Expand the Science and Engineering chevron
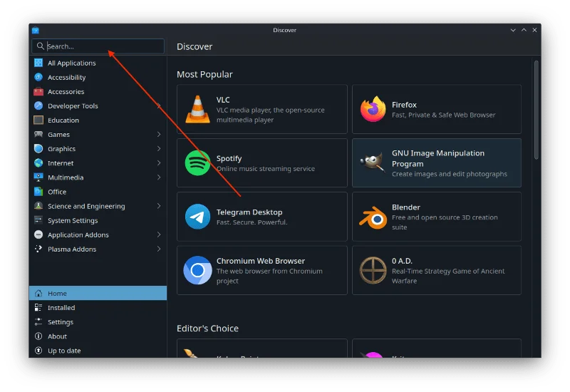The image size is (570, 392). pyautogui.click(x=159, y=206)
